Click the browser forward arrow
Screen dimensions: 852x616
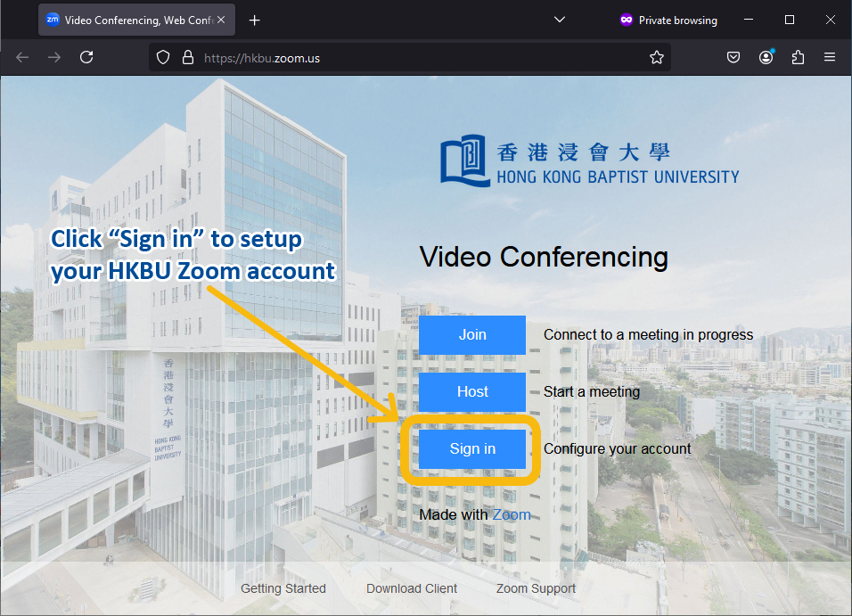click(x=54, y=57)
